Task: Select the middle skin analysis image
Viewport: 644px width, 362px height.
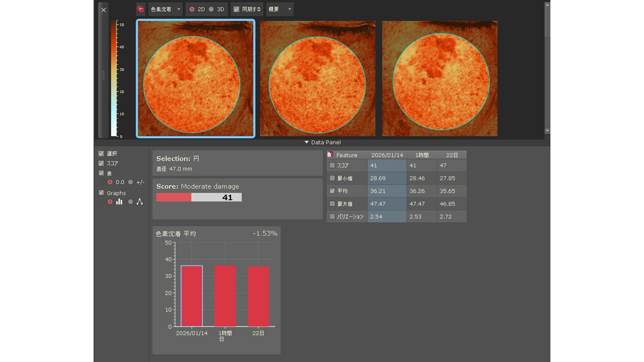Action: click(x=317, y=78)
